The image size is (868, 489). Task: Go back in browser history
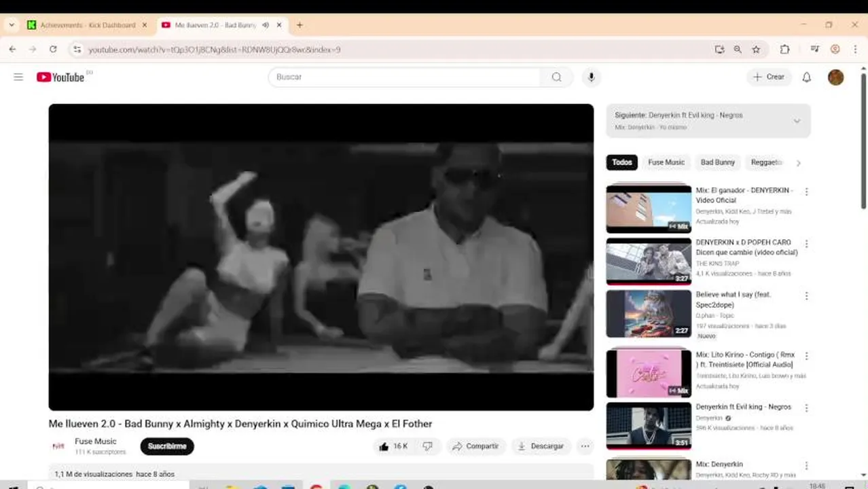click(x=12, y=49)
